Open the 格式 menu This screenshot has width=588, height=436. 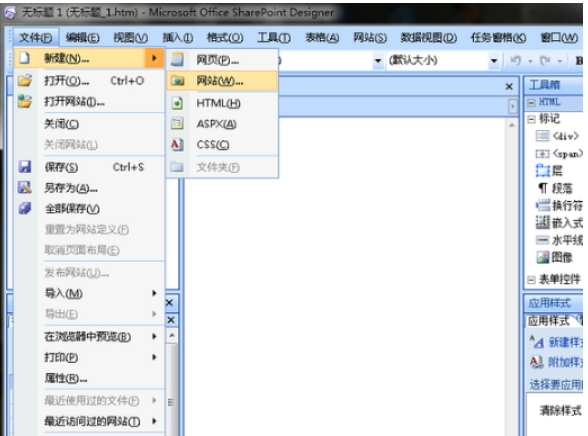[x=225, y=37]
